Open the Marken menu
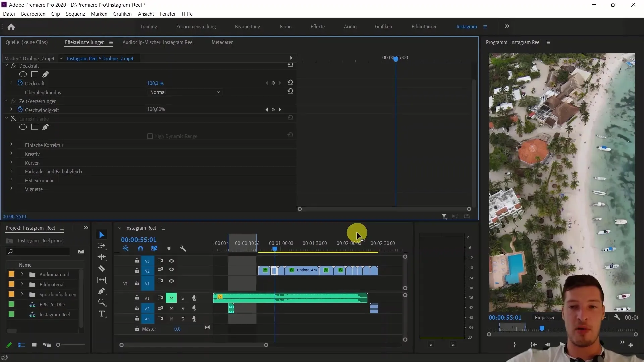This screenshot has height=362, width=644. tap(99, 14)
